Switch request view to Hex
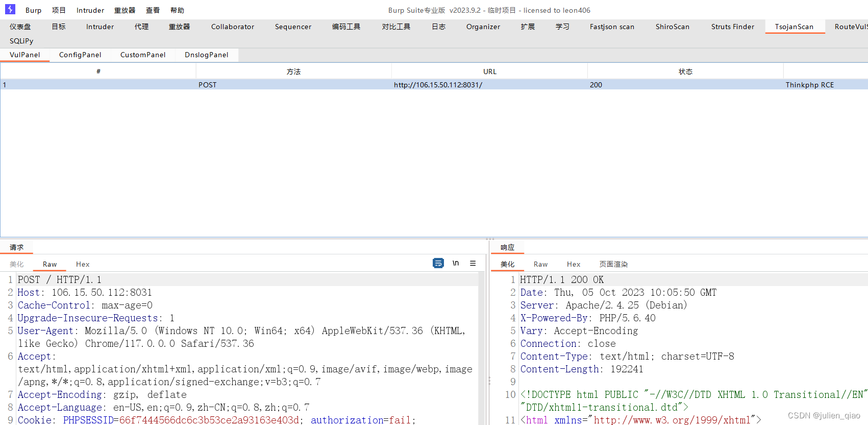The height and width of the screenshot is (425, 868). 83,264
